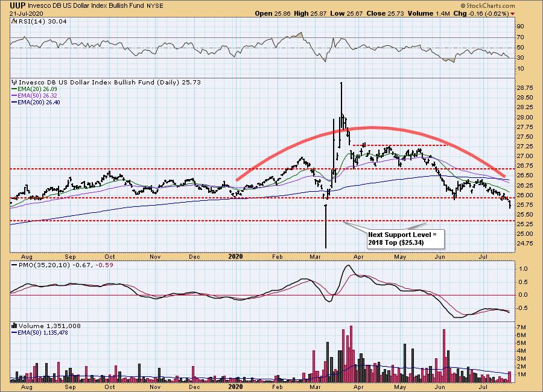Image resolution: width=543 pixels, height=392 pixels.
Task: Click the 26.50 price axis label
Action: [525, 175]
